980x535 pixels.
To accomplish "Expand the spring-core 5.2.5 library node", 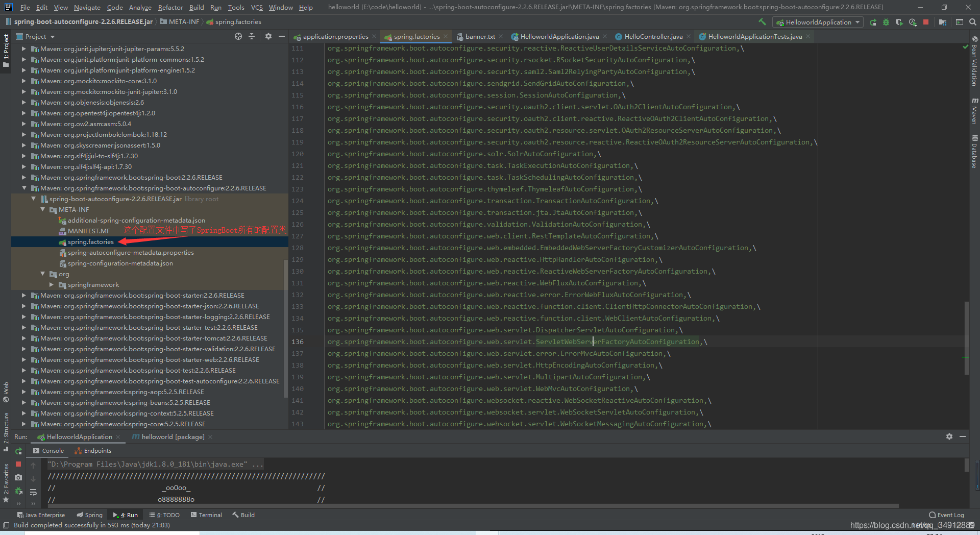I will click(x=24, y=424).
